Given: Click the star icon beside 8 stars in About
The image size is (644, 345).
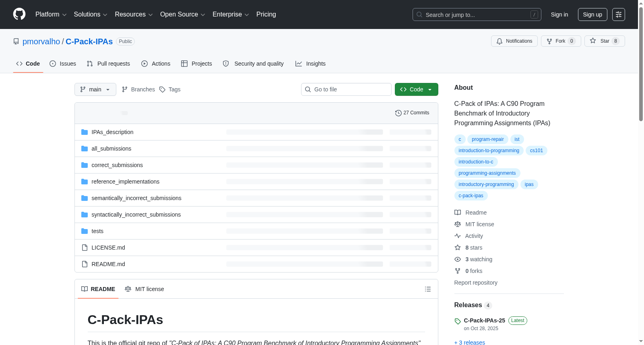Looking at the screenshot, I should (458, 248).
